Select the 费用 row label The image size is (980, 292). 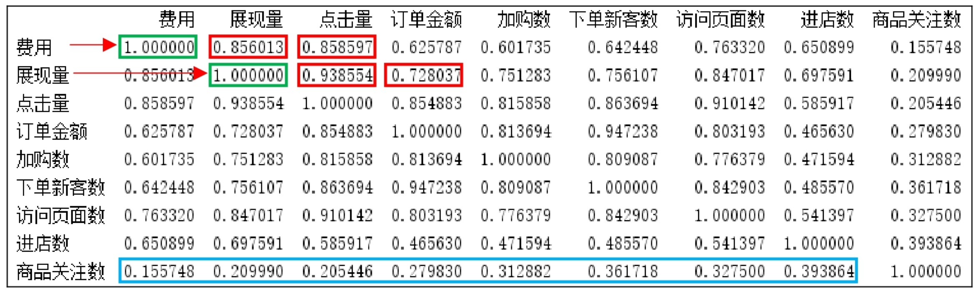(x=34, y=47)
